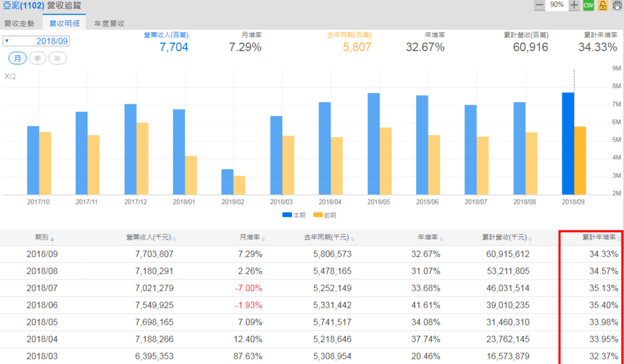This screenshot has width=624, height=364.
Task: Select the 2018/03 period cell
Action: (x=42, y=357)
